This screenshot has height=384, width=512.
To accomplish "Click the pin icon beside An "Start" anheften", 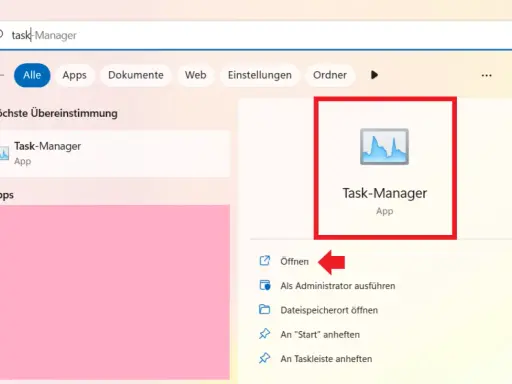I will click(265, 334).
